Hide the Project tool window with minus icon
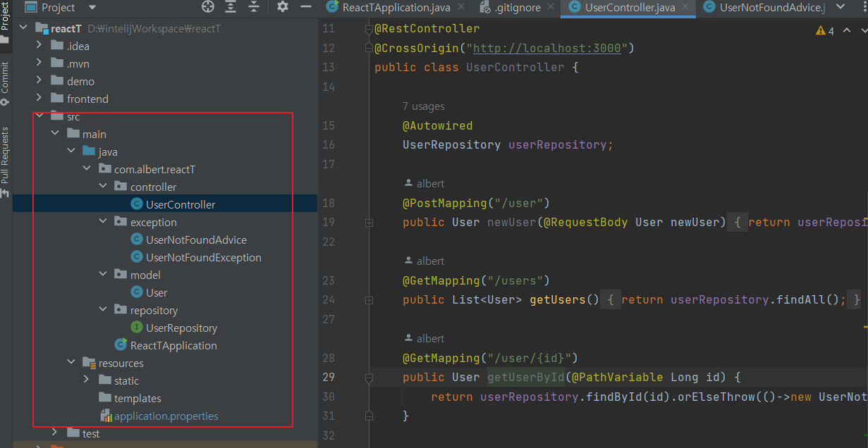The image size is (868, 448). click(x=305, y=7)
